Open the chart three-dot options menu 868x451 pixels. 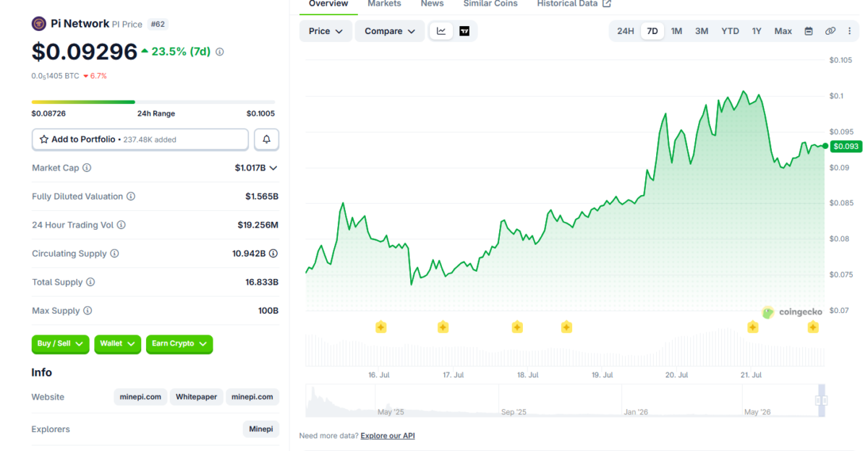(849, 31)
